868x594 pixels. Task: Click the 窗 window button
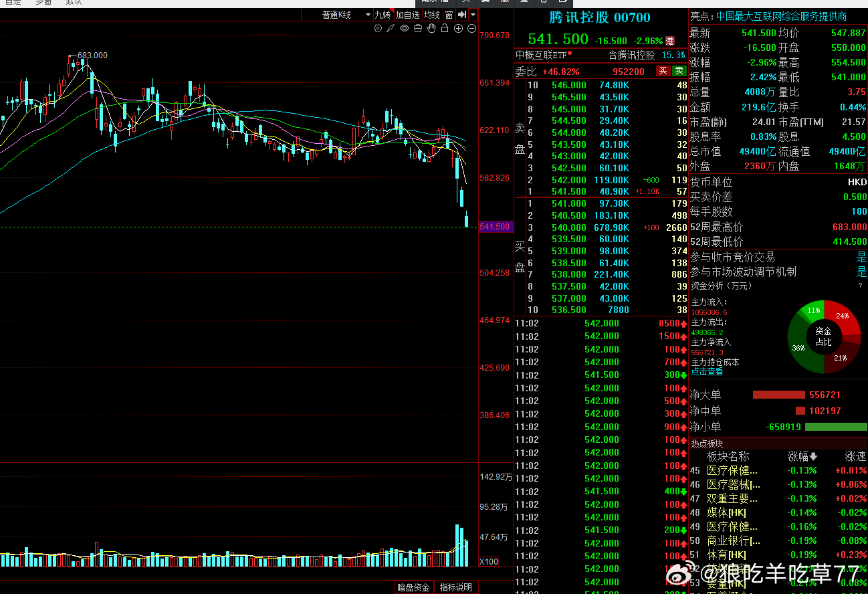(x=449, y=15)
